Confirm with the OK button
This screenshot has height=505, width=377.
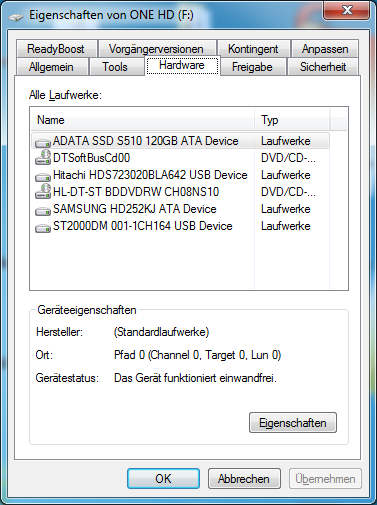[163, 479]
